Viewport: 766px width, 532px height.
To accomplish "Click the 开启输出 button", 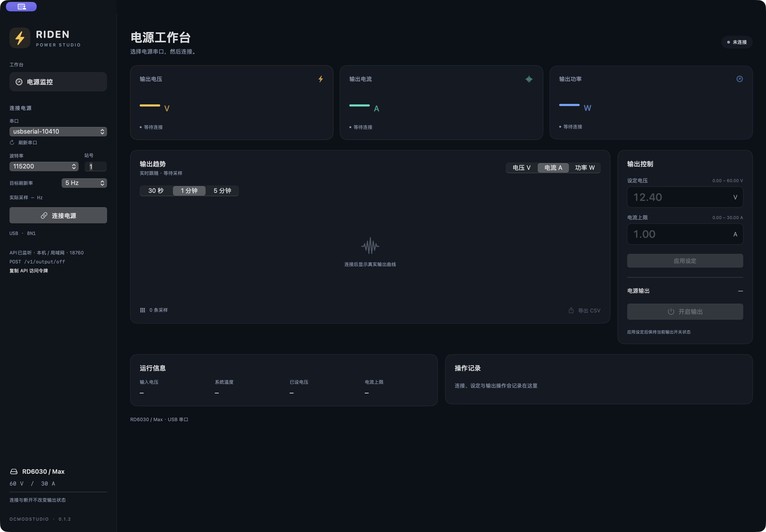I will tap(685, 312).
